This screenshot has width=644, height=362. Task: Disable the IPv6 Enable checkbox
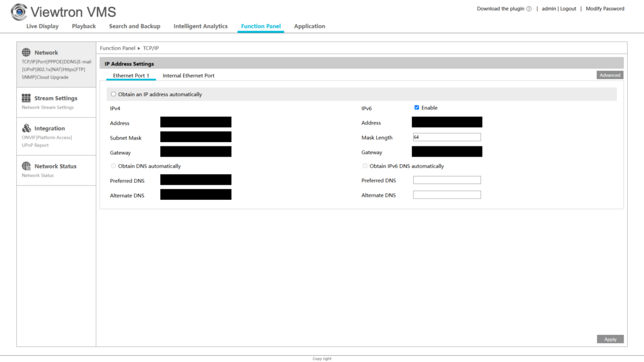416,107
